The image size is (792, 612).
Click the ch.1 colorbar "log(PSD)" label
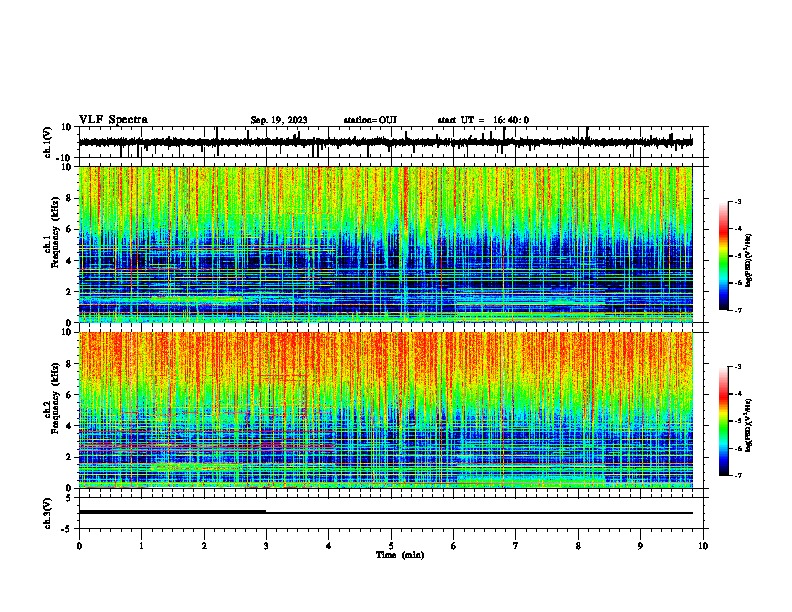click(748, 261)
